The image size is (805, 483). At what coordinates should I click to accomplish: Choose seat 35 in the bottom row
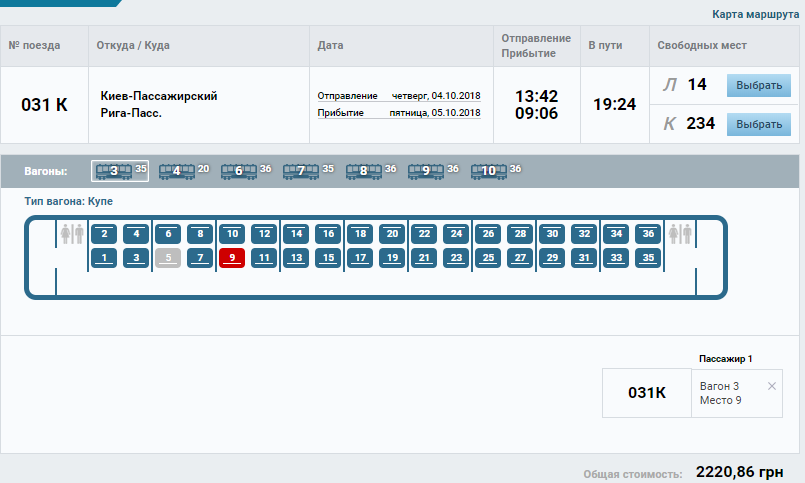(648, 258)
